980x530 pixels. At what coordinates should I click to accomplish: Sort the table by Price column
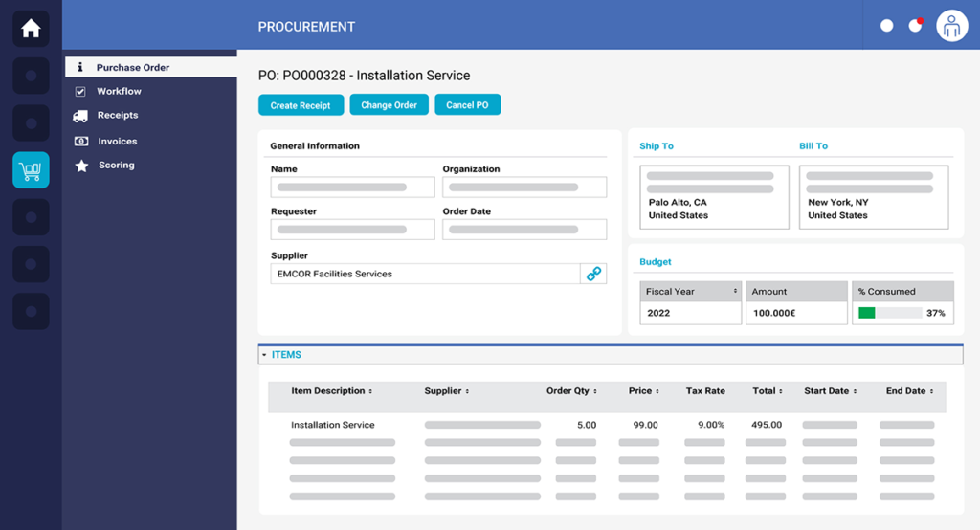tap(645, 391)
